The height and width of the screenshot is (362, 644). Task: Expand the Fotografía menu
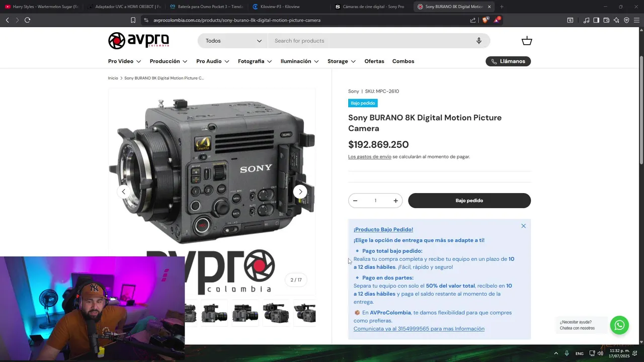255,61
